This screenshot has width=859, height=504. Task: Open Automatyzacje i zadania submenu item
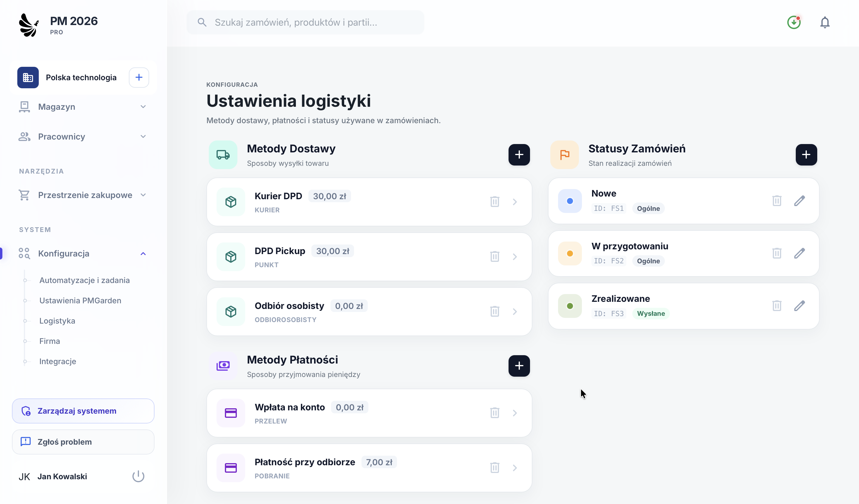84,280
